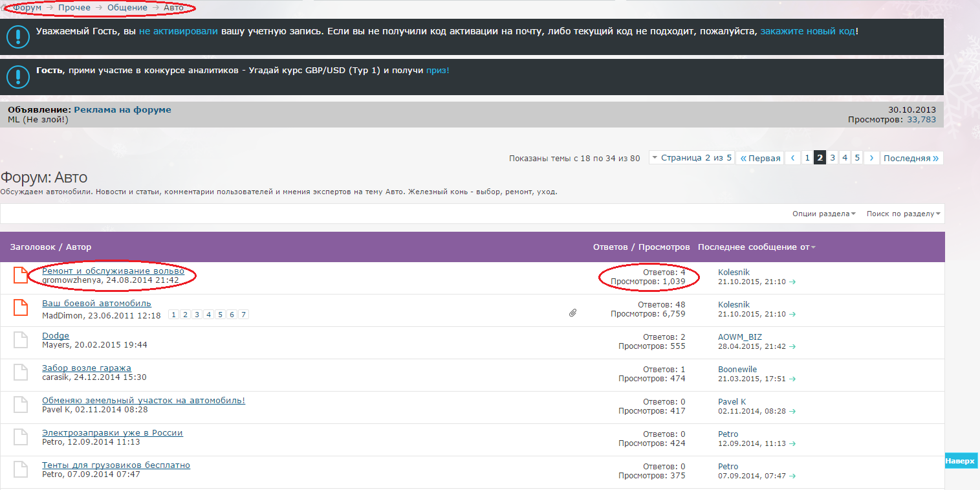The width and height of the screenshot is (980, 490).
Task: Go to last post arrow for Pavel K
Action: (x=792, y=412)
